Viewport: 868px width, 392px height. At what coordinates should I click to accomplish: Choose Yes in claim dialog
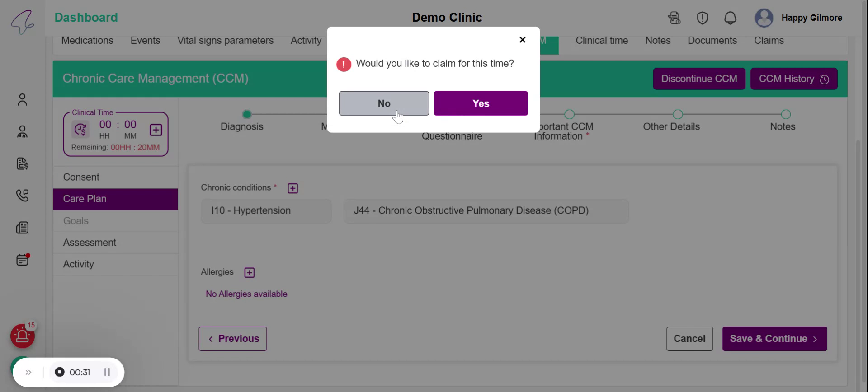click(481, 103)
